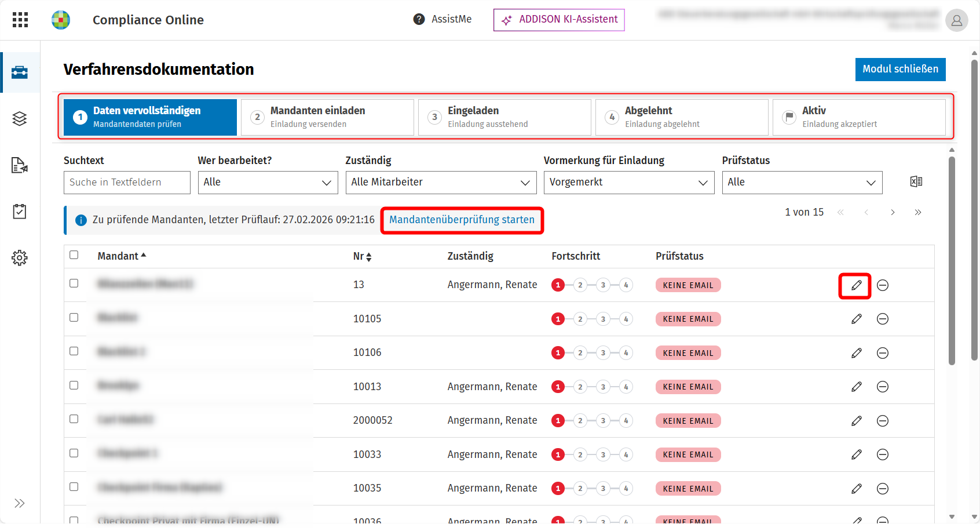The width and height of the screenshot is (980, 531).
Task: Tick the checkbox for client 10105
Action: (x=74, y=318)
